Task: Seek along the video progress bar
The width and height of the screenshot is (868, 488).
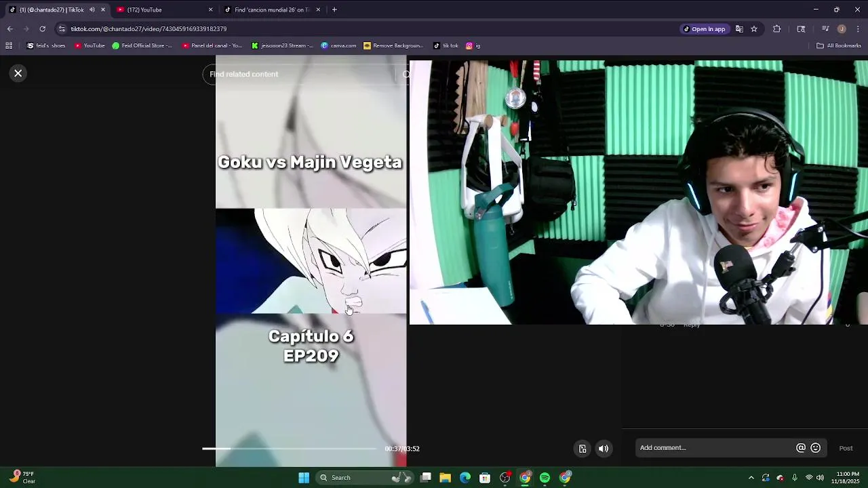Action: [x=290, y=449]
